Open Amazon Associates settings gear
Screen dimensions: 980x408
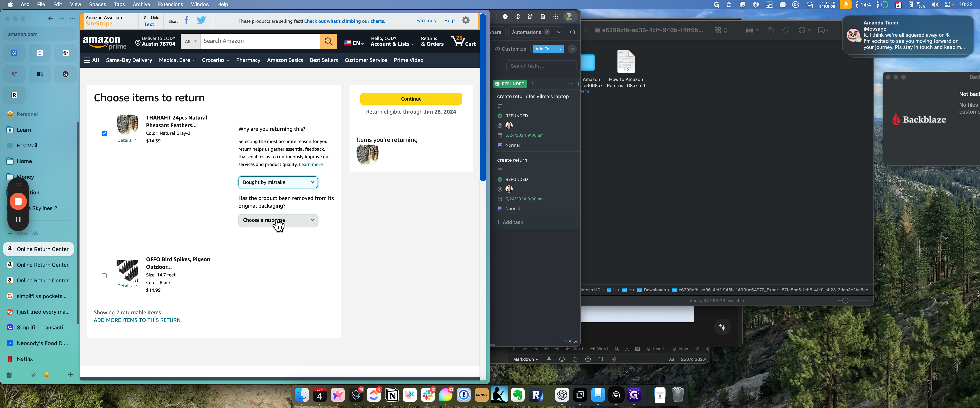coord(466,20)
